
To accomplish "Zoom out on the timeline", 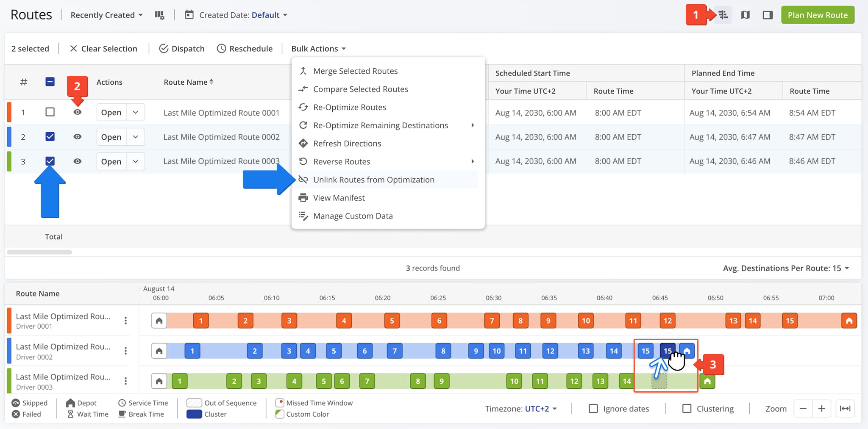I will pos(803,409).
